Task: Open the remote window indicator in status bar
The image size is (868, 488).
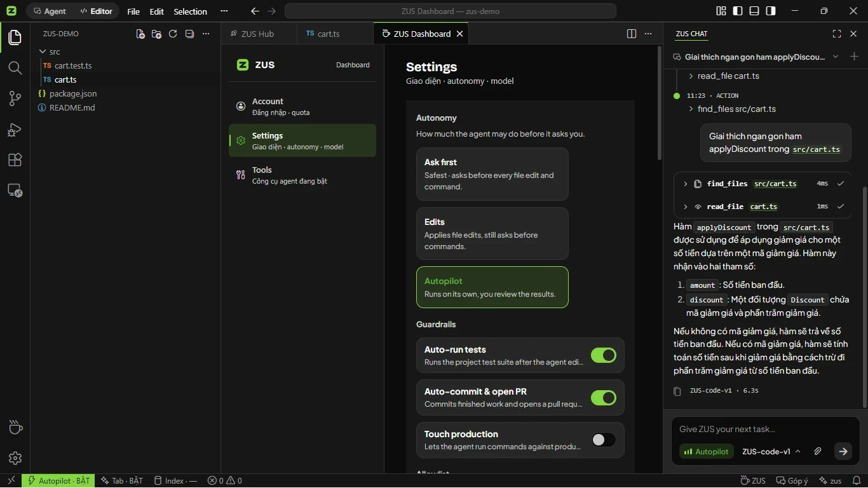Action: tap(11, 481)
